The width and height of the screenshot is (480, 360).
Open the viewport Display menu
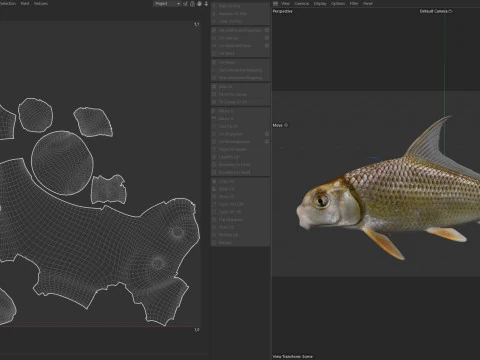tap(320, 4)
